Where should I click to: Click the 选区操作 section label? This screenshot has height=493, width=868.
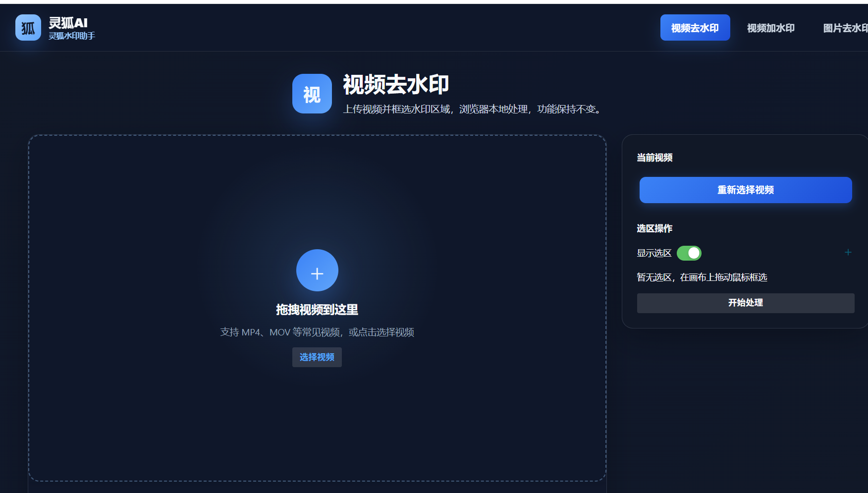point(654,228)
